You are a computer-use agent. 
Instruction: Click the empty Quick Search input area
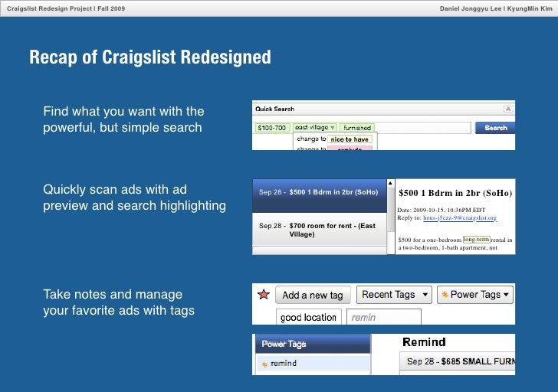tap(422, 128)
